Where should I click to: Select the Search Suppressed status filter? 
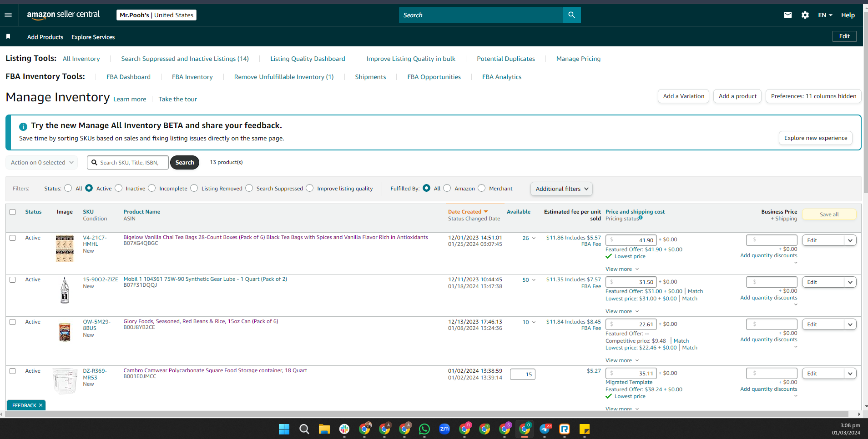click(x=249, y=188)
